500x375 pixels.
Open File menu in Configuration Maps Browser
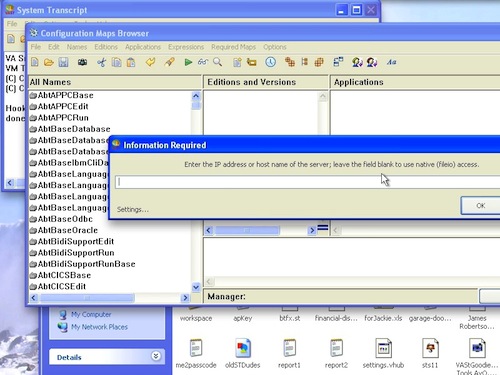(36, 47)
